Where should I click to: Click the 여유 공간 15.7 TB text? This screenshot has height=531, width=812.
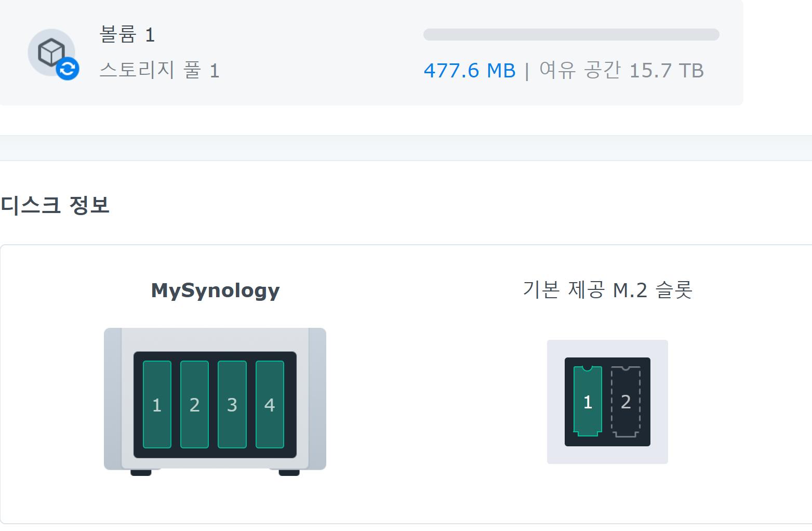pyautogui.click(x=621, y=70)
